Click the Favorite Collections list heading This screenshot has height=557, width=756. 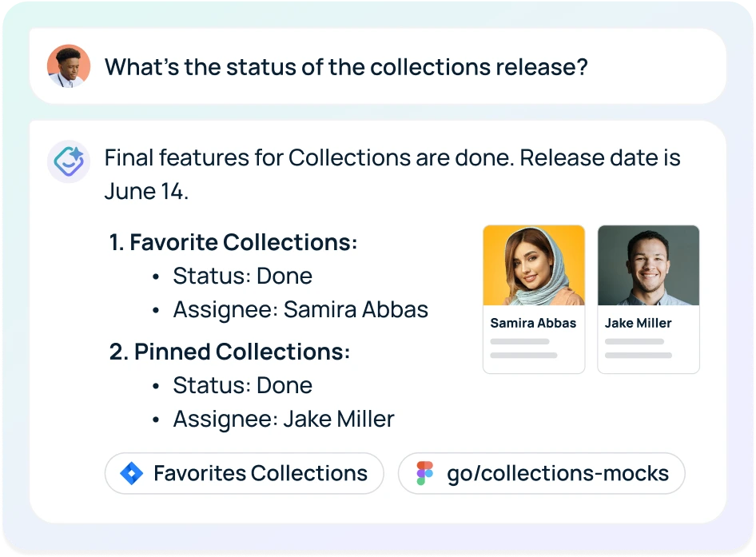click(x=234, y=242)
